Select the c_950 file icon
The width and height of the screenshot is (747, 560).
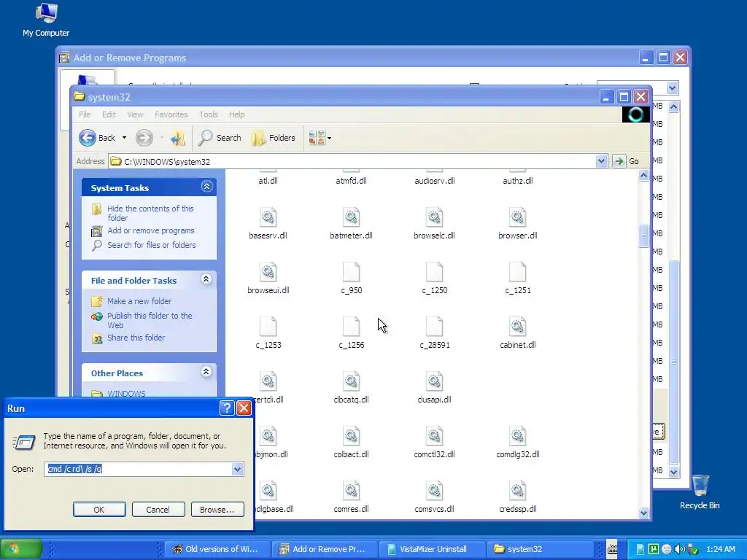351,272
